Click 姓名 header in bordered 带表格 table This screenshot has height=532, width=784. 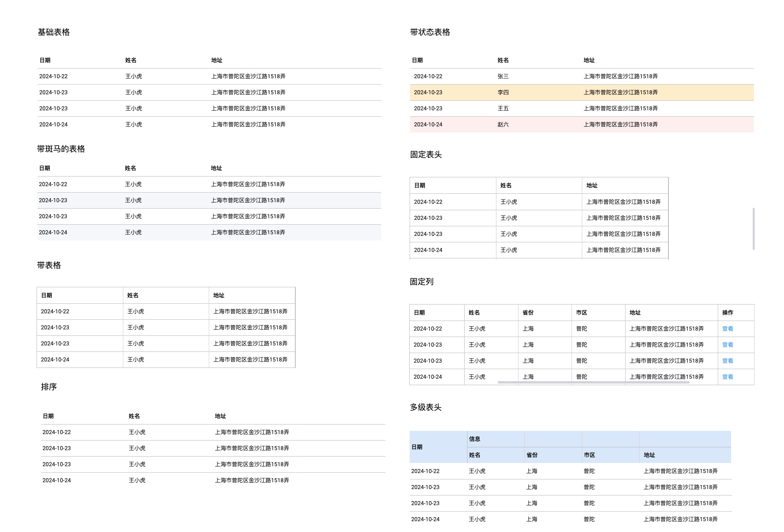133,295
